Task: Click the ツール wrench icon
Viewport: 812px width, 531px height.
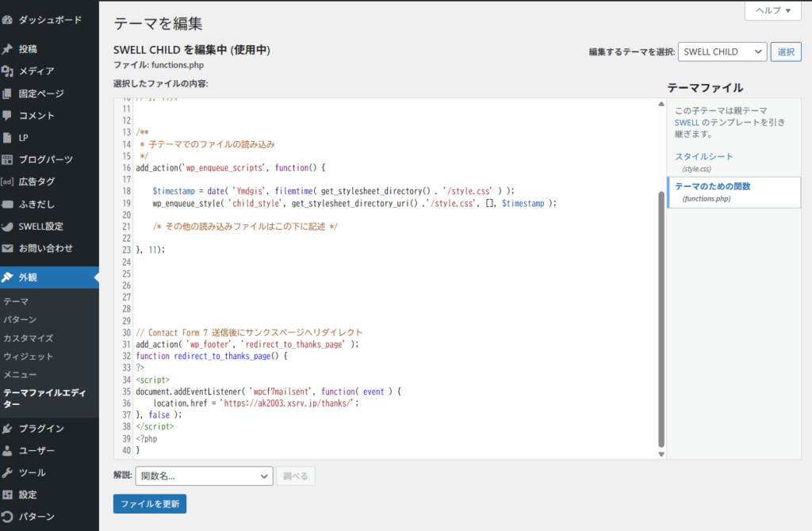Action: pyautogui.click(x=8, y=473)
